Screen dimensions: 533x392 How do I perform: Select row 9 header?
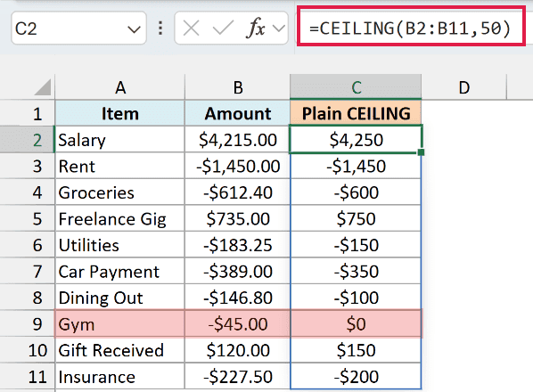tap(28, 323)
